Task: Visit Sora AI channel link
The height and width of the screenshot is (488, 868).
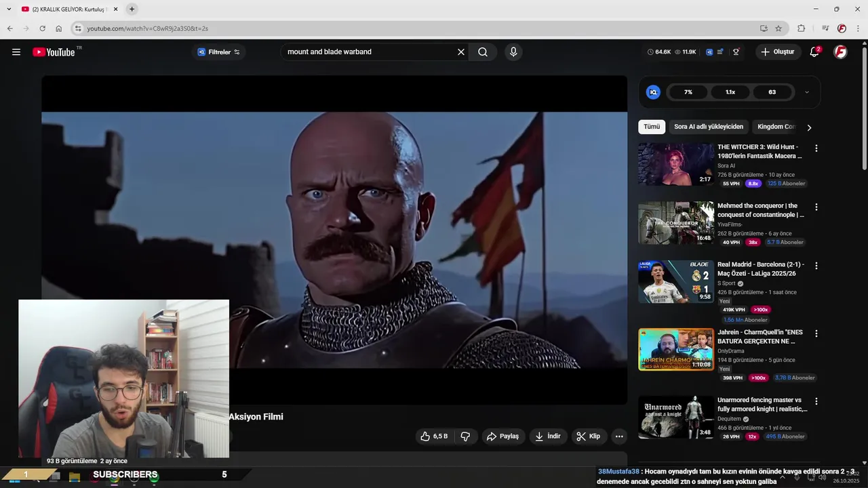Action: click(x=726, y=166)
